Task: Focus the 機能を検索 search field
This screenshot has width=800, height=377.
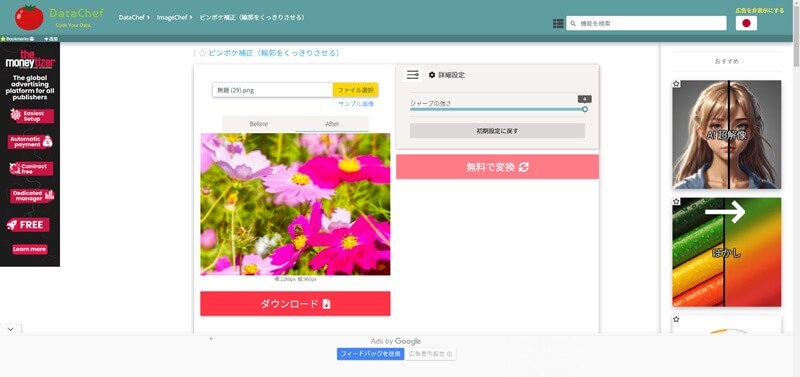Action: pos(646,23)
